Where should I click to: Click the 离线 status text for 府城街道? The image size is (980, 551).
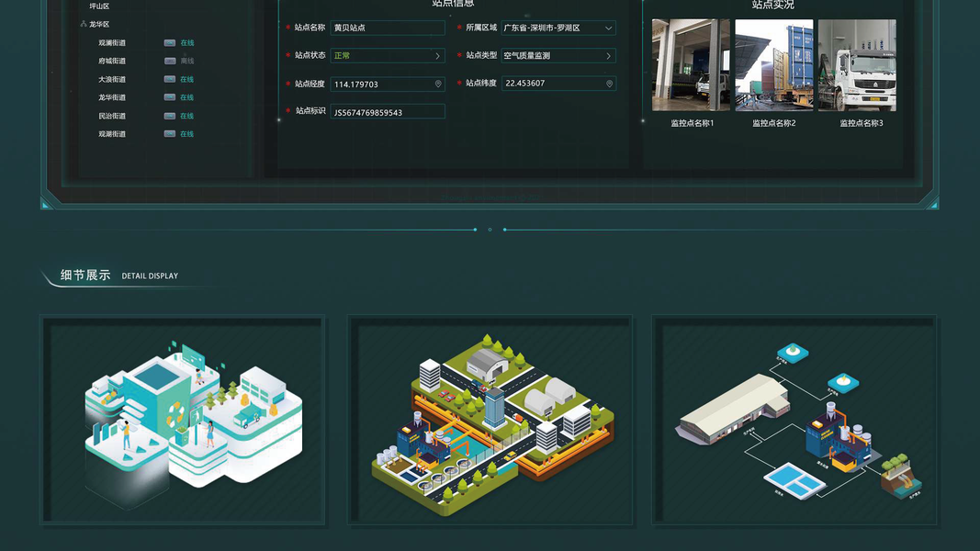point(186,61)
